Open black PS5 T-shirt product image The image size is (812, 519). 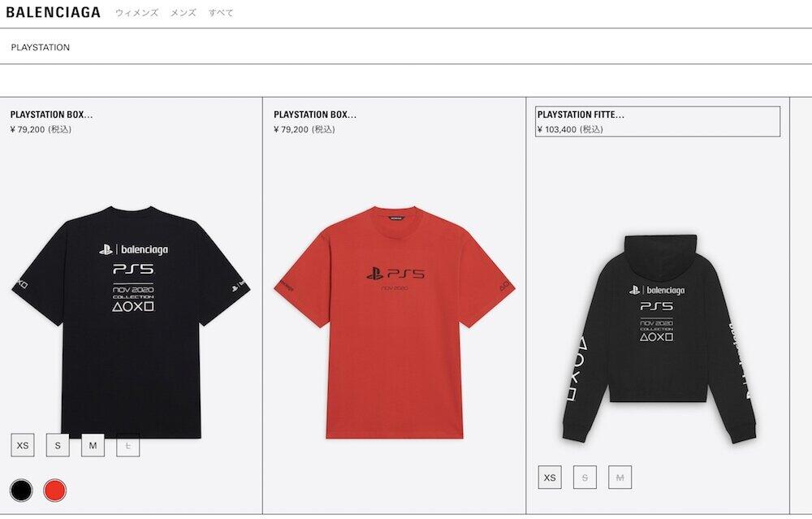point(131,322)
